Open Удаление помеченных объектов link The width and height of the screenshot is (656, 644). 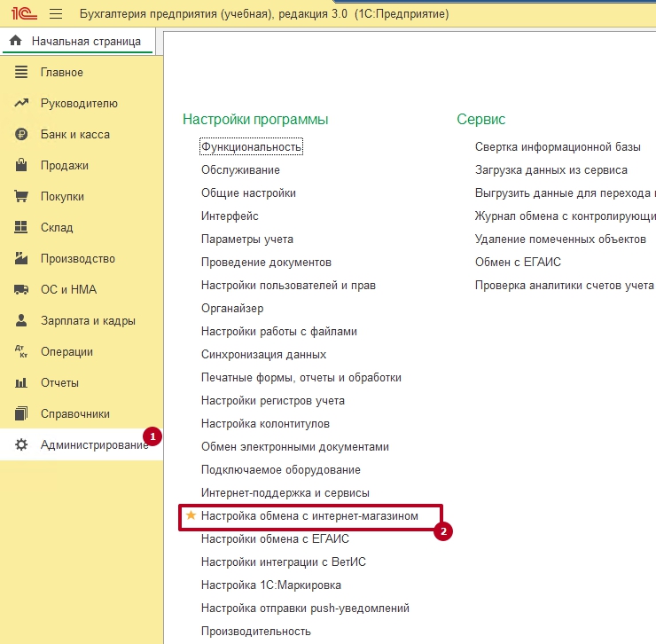point(560,239)
